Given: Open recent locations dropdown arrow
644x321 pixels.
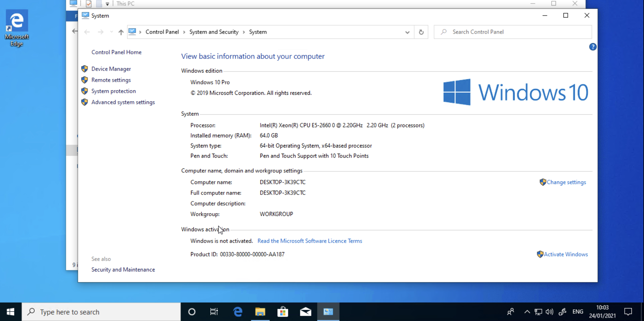Looking at the screenshot, I should click(111, 32).
